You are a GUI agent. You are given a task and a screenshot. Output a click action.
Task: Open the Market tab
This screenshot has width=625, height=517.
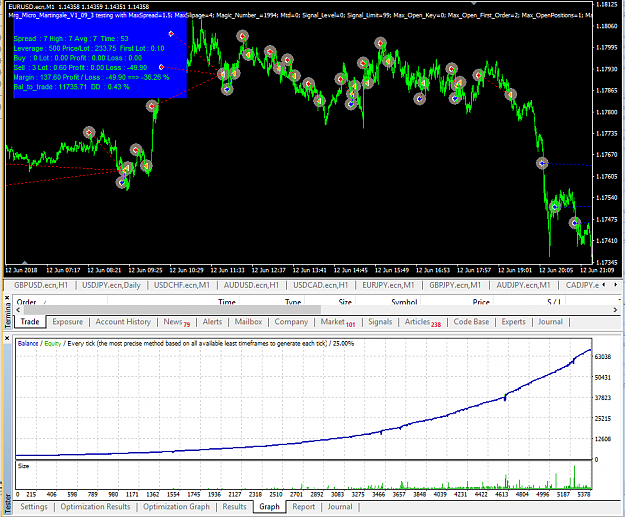click(338, 322)
